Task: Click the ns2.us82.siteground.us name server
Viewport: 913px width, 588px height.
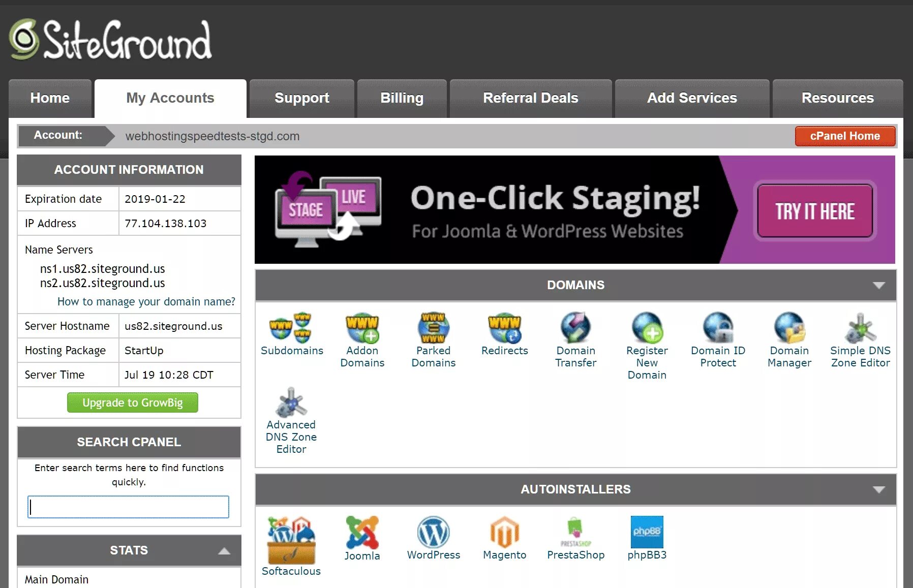Action: [103, 283]
